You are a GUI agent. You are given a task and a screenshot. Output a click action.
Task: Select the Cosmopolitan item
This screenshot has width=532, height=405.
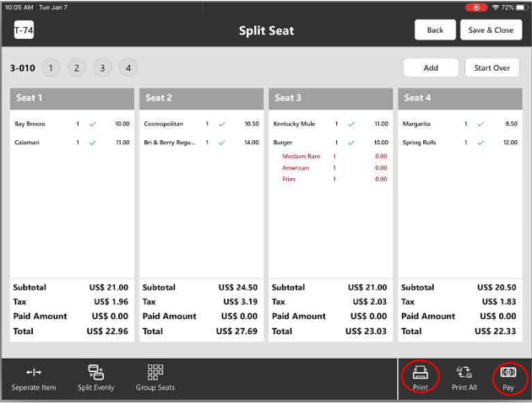point(201,124)
